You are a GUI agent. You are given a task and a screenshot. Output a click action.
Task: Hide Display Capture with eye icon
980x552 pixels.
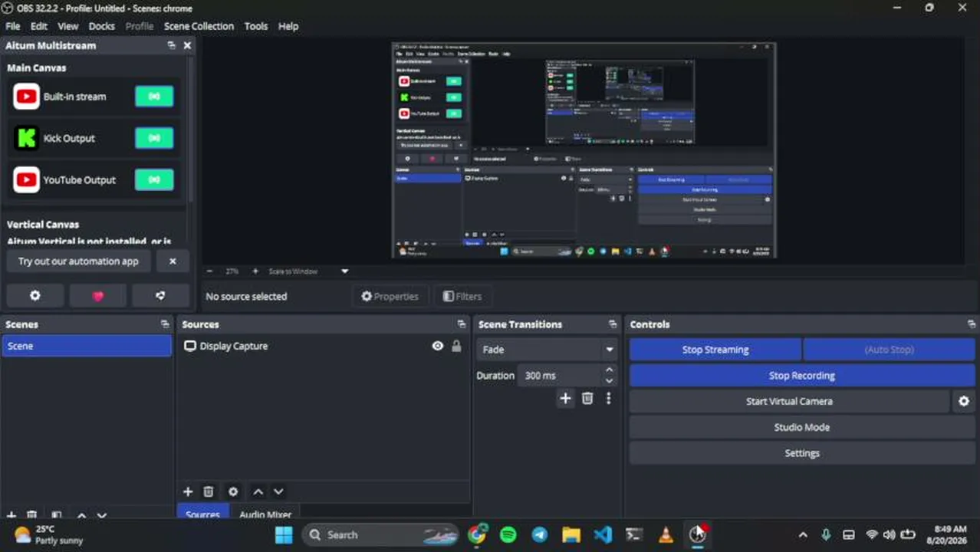coord(437,346)
